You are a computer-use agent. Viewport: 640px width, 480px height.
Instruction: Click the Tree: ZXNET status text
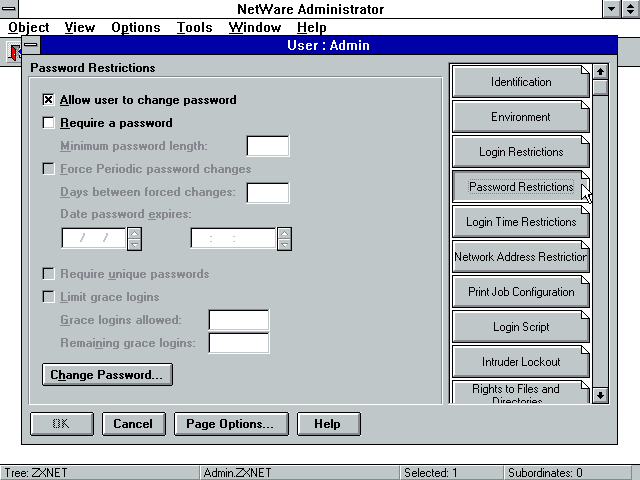(x=36, y=473)
